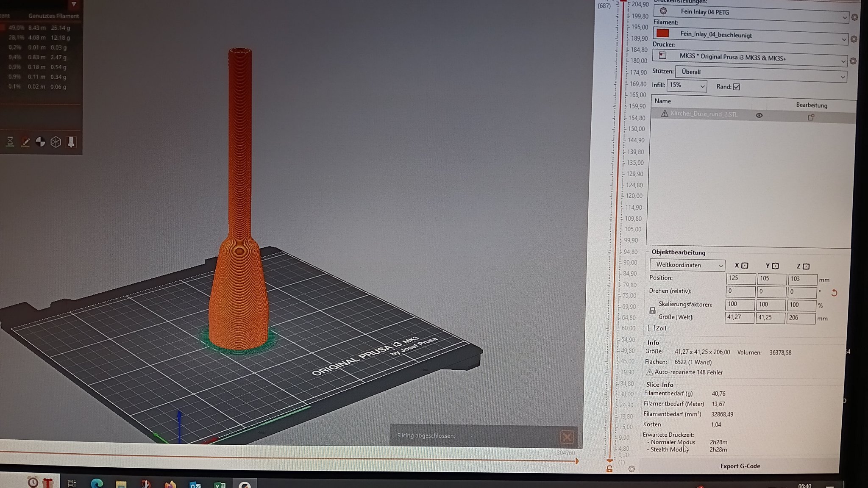Screen dimensions: 868x488
Task: Click the layer slider cog icon
Action: click(632, 469)
